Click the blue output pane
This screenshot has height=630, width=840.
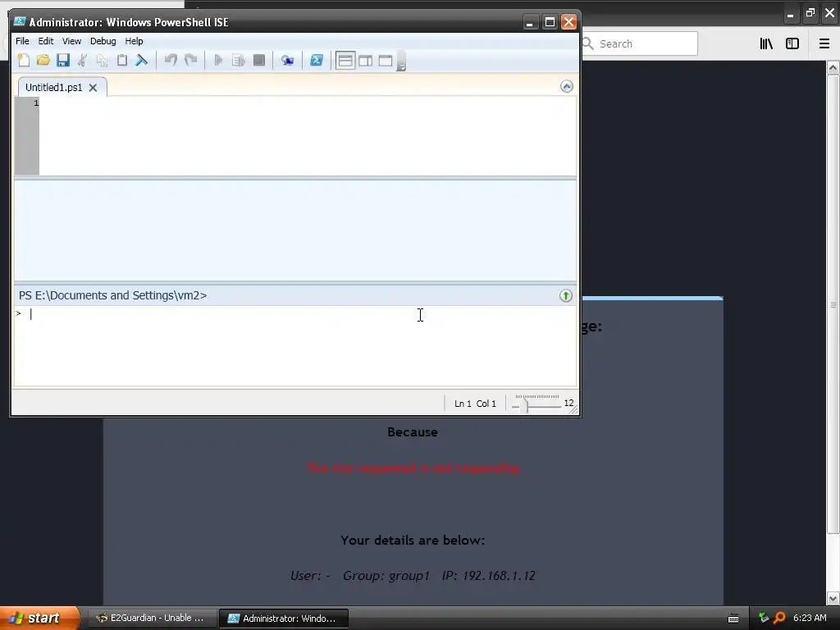point(295,231)
